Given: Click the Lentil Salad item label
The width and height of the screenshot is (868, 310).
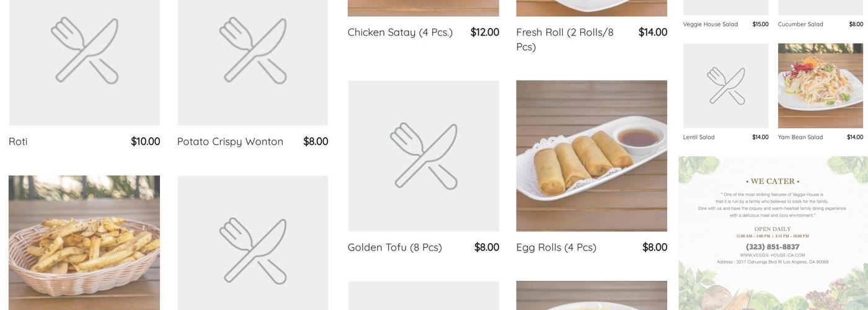Looking at the screenshot, I should pyautogui.click(x=699, y=137).
